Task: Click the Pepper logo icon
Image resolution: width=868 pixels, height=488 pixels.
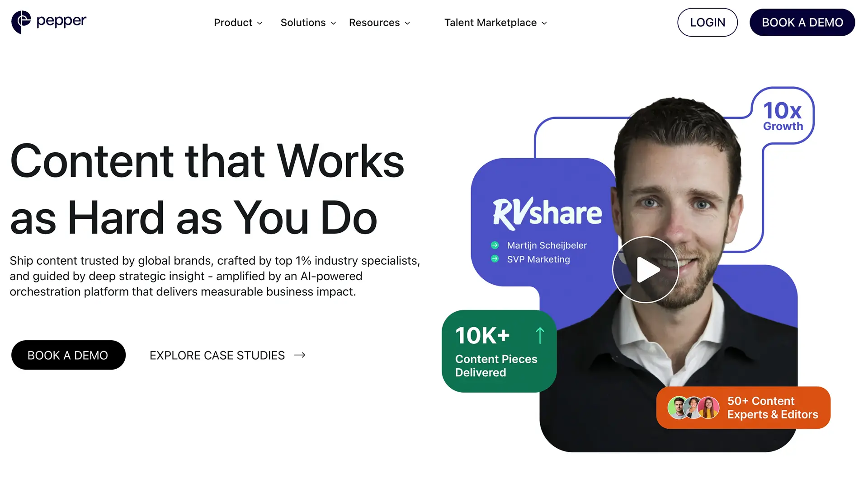Action: point(21,22)
